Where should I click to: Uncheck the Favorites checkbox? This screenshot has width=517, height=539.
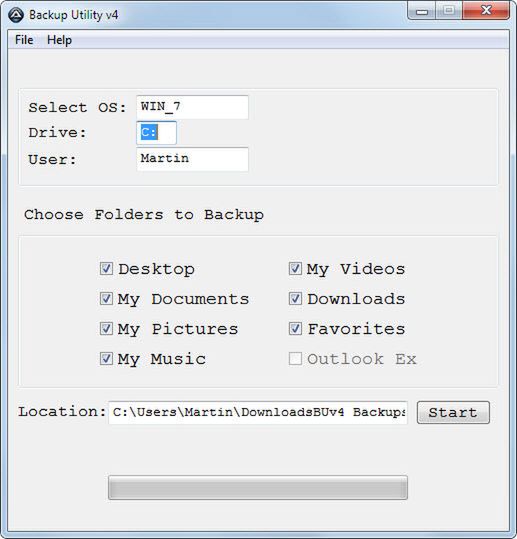pos(295,328)
